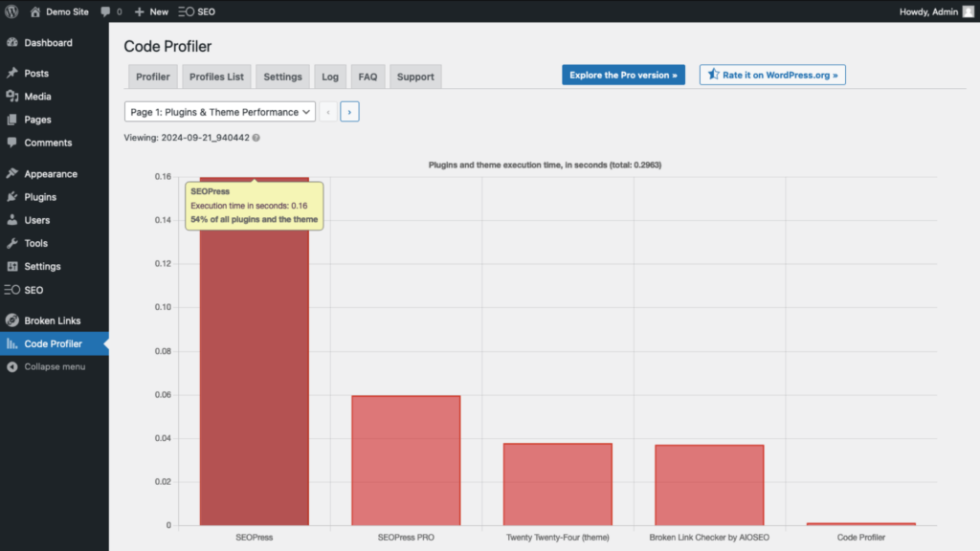Click the Dashboard gauge icon in sidebar

point(12,42)
